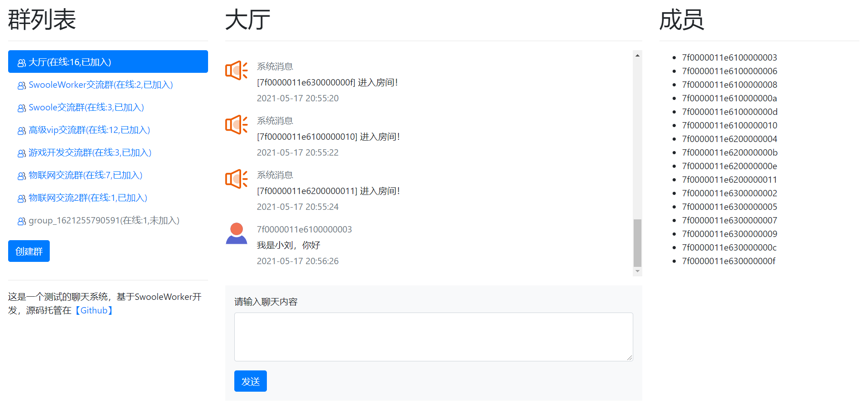
Task: Click group icon beside 游戏开发交流群
Action: click(21, 153)
